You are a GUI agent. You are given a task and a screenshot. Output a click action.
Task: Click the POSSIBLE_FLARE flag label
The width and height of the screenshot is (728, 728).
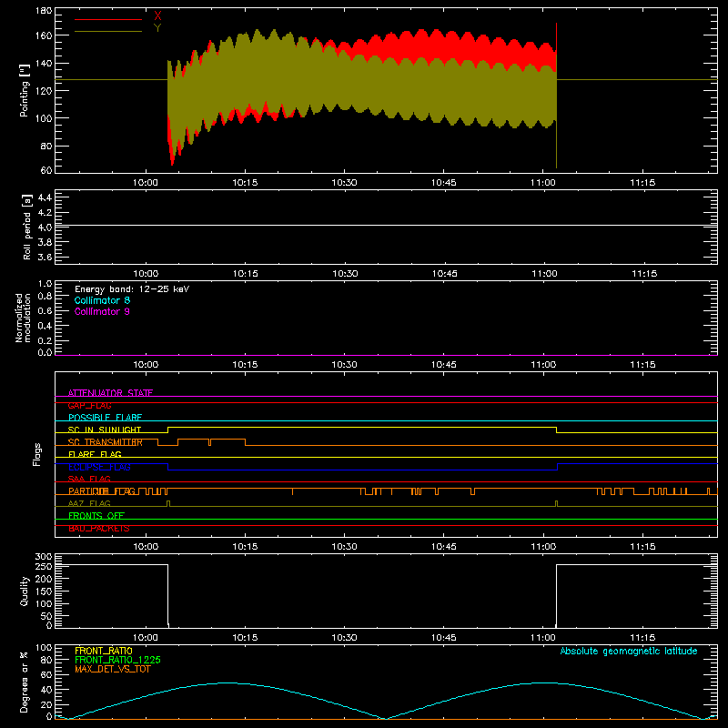point(105,418)
